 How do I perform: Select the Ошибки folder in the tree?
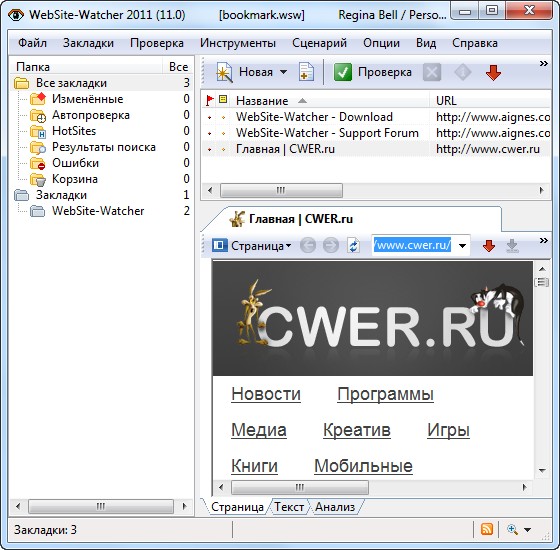pyautogui.click(x=75, y=163)
